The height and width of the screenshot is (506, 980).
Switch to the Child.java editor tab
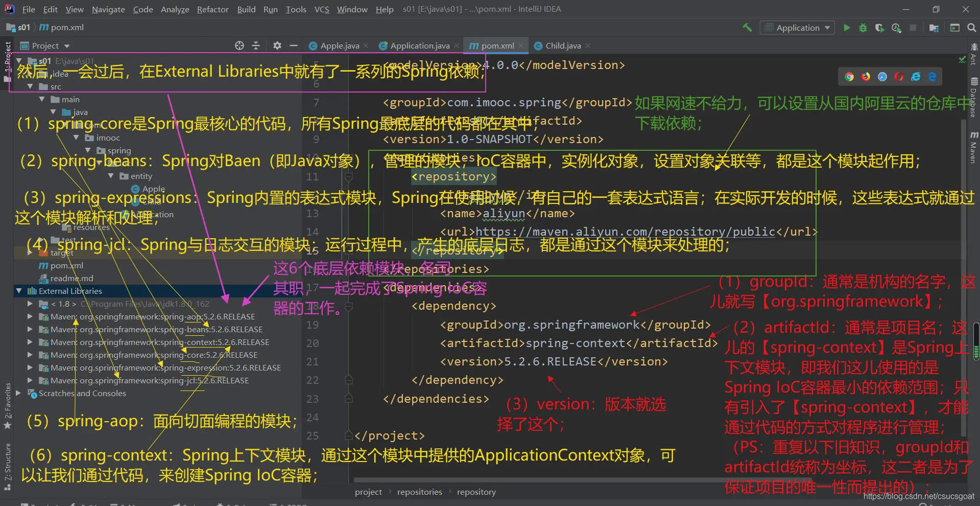[563, 45]
